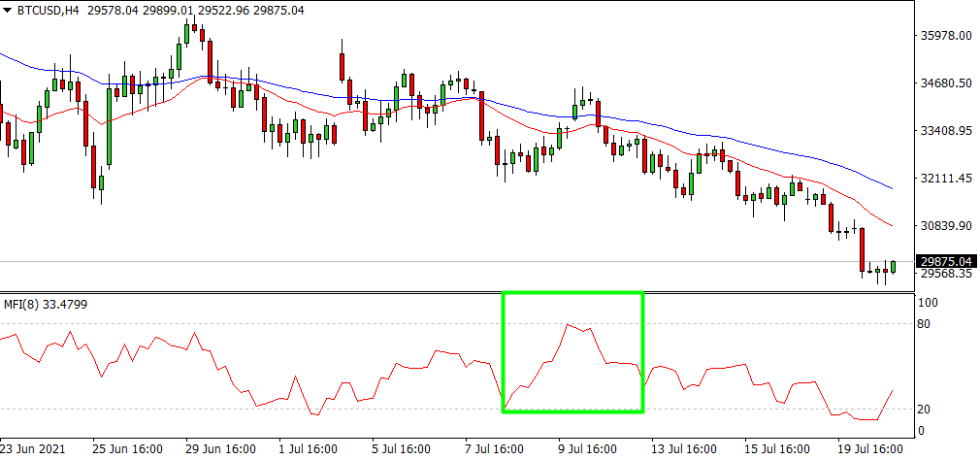Click the 23 Jun 2021 date label

click(x=34, y=449)
